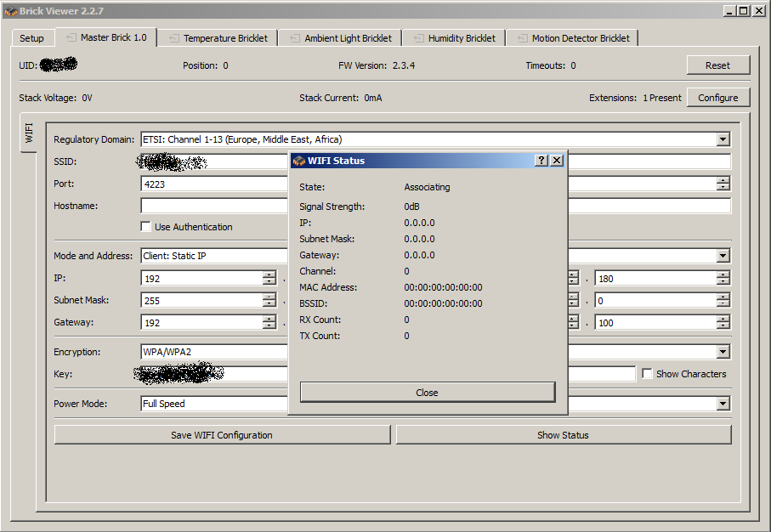Maximize the Brick Viewer window

pos(744,11)
